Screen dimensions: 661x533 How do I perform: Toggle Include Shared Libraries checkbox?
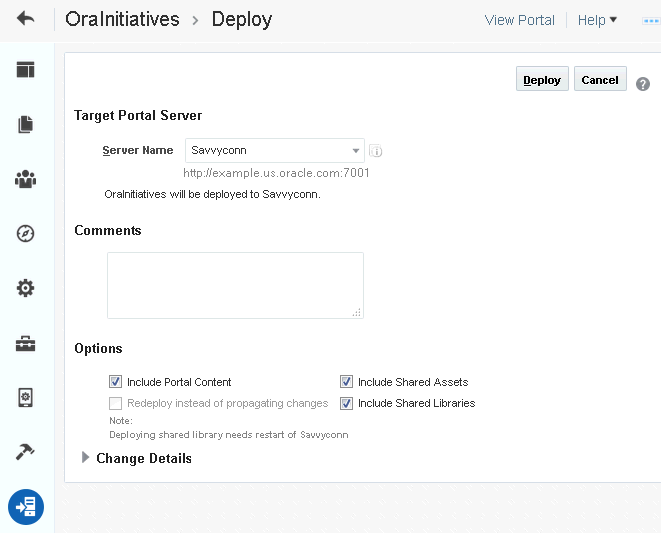point(347,403)
